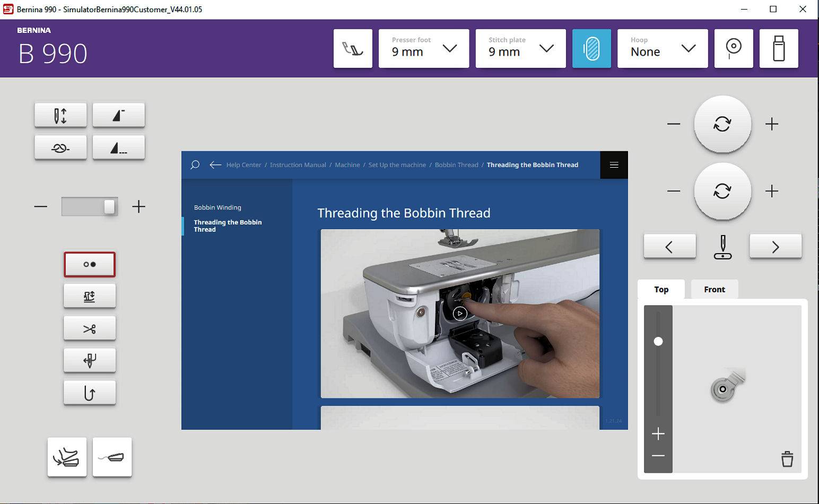Click the zoom slider handle dot
This screenshot has height=504, width=819.
(x=658, y=341)
